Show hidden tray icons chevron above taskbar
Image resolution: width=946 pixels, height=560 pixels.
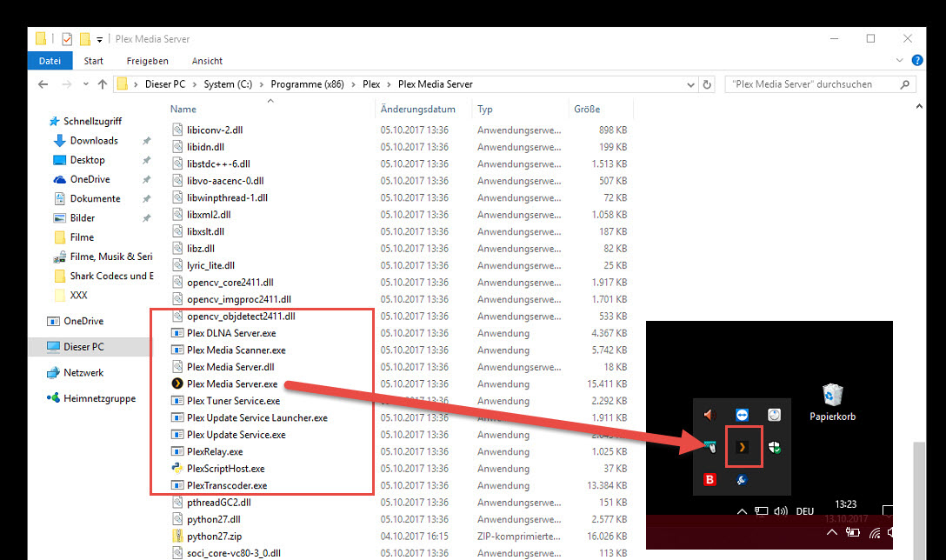[742, 511]
